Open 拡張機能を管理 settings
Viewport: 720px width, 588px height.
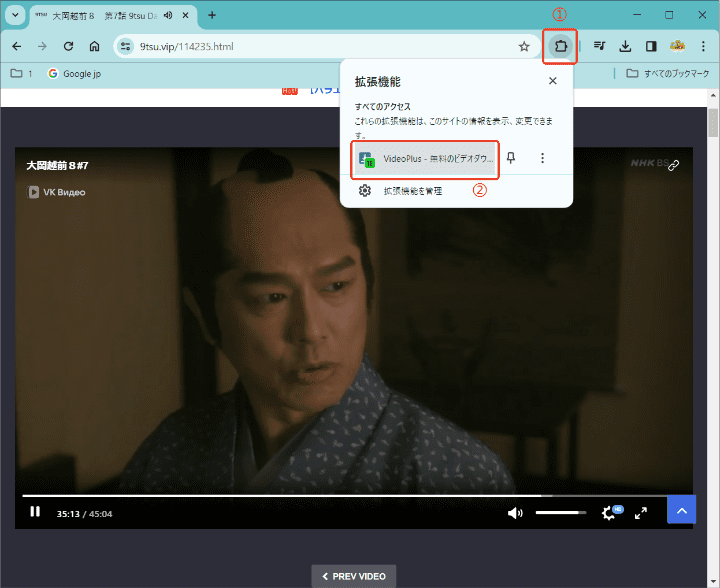coord(399,190)
